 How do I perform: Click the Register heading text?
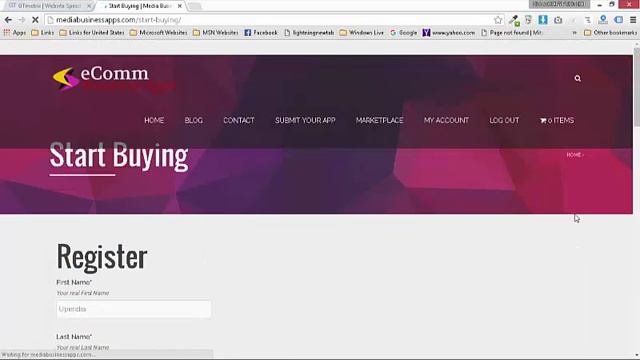click(x=102, y=256)
